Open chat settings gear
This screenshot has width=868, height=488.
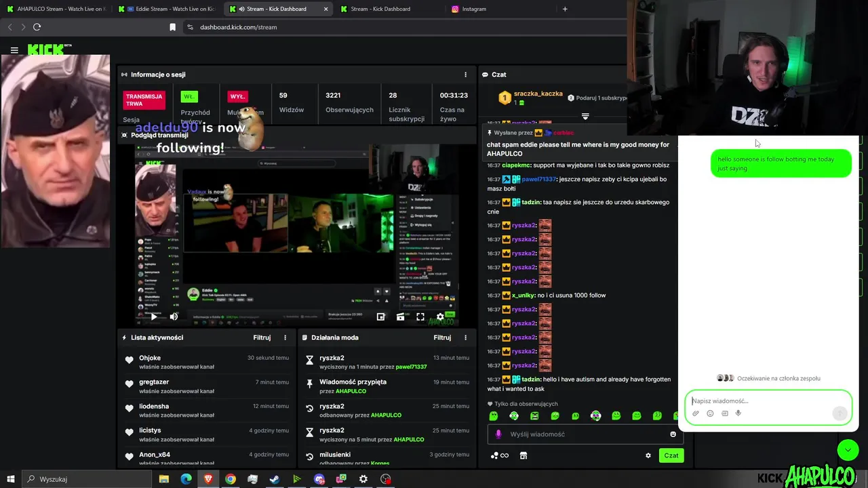click(x=648, y=455)
